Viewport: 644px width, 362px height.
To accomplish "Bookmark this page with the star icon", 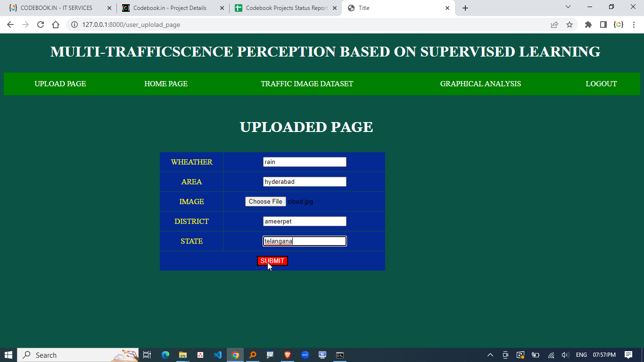I will coord(570,25).
